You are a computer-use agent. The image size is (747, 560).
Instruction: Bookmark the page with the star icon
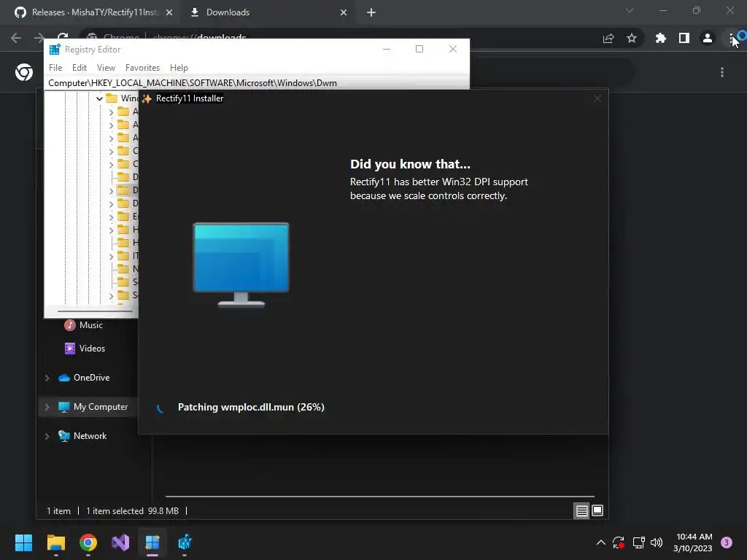coord(632,38)
